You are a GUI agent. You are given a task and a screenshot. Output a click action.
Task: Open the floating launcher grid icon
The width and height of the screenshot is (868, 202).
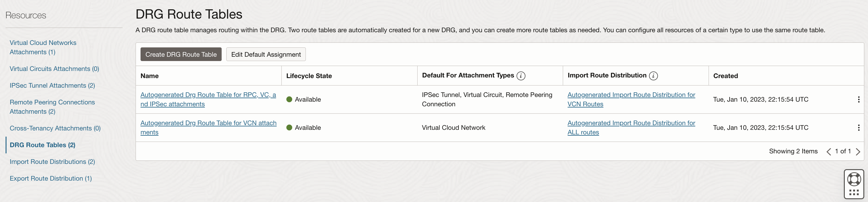(x=853, y=192)
